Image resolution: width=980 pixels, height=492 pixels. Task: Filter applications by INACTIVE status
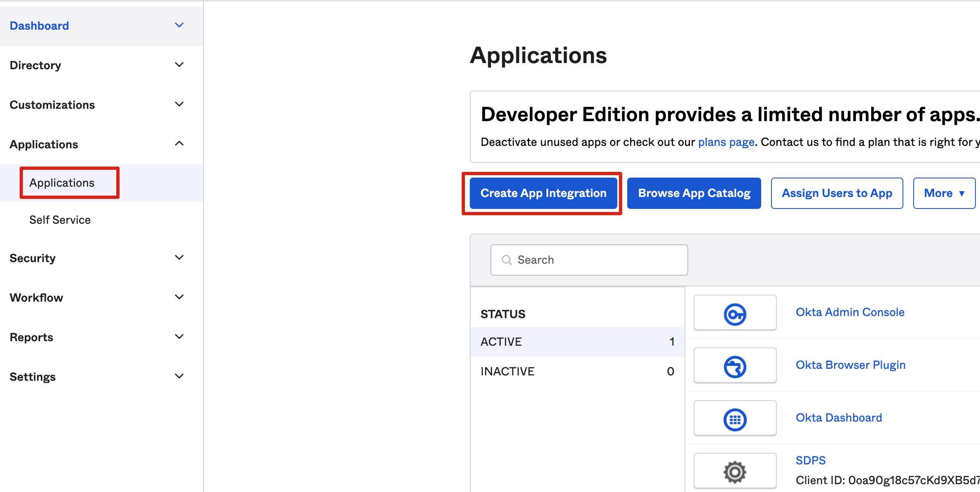507,371
